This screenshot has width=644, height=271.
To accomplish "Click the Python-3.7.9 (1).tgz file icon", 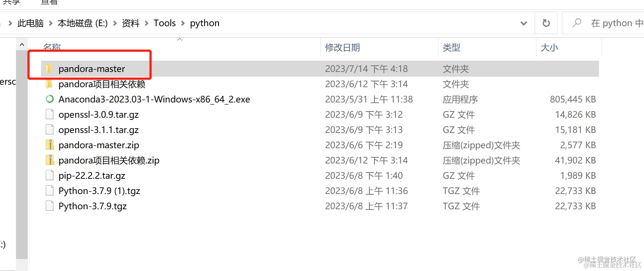I will (x=49, y=191).
